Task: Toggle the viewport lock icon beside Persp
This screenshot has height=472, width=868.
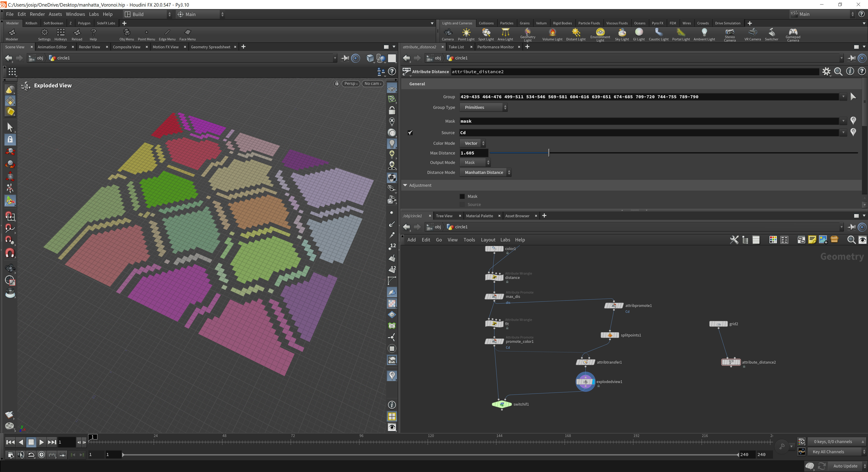Action: point(337,84)
